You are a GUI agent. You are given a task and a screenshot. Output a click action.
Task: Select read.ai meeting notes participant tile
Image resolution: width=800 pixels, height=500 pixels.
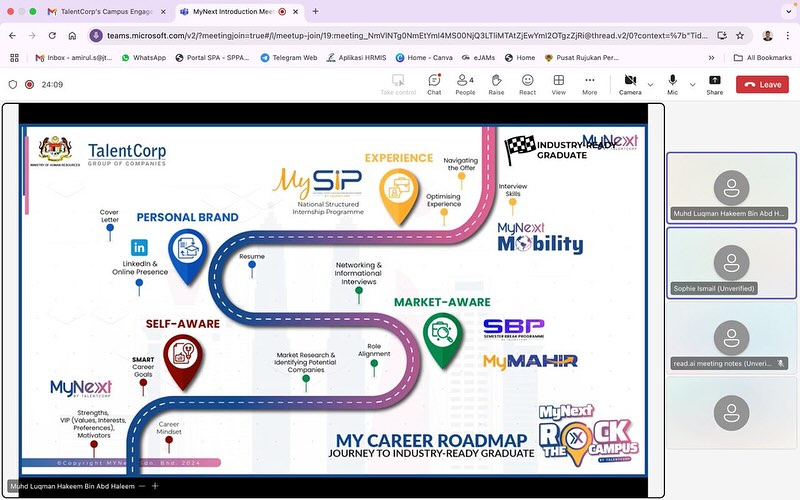pos(731,338)
